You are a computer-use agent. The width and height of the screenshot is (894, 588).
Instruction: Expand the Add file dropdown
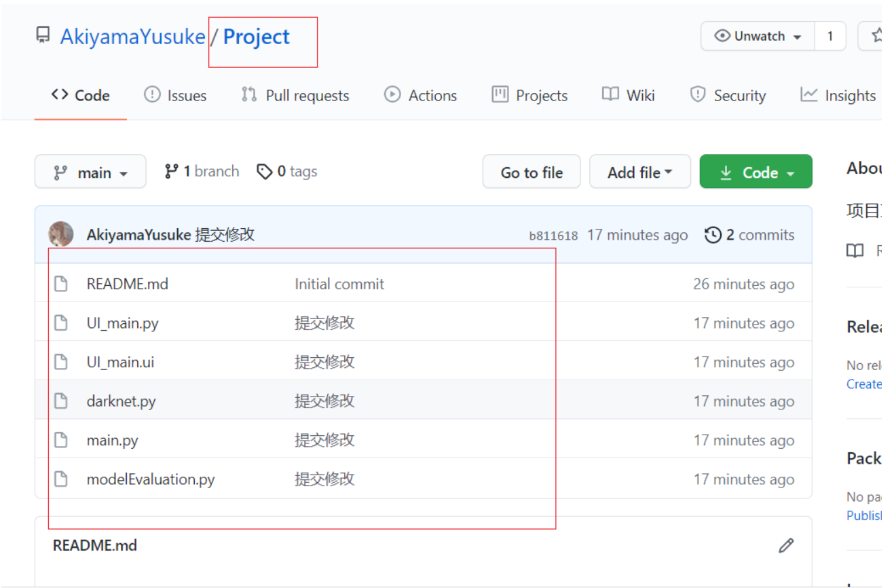(640, 172)
